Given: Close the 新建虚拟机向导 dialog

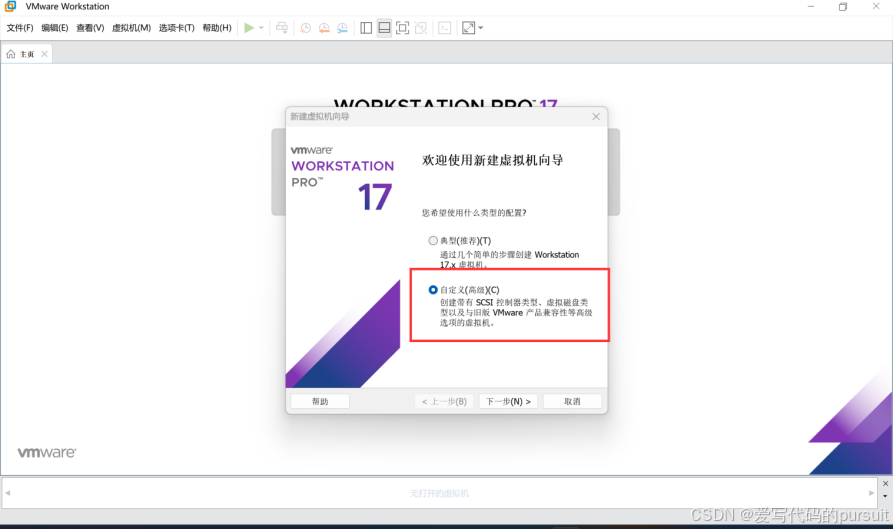Looking at the screenshot, I should pyautogui.click(x=596, y=117).
